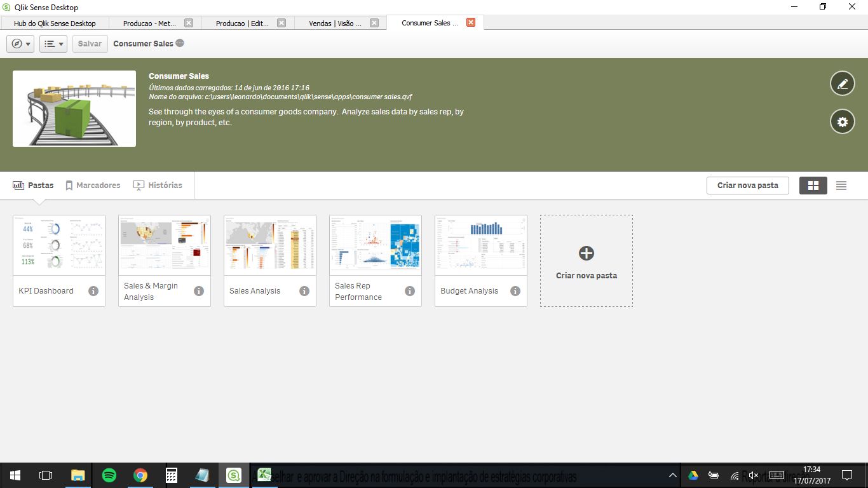Open the list options menu
The width and height of the screenshot is (868, 488).
53,44
